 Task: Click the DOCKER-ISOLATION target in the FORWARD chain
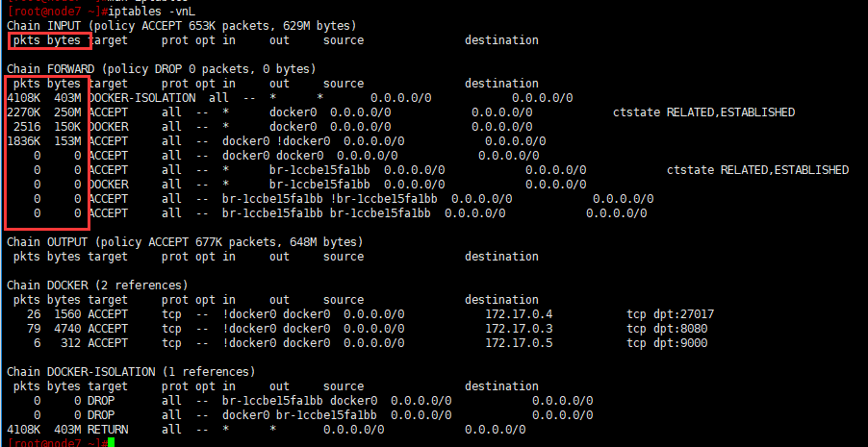[x=141, y=98]
